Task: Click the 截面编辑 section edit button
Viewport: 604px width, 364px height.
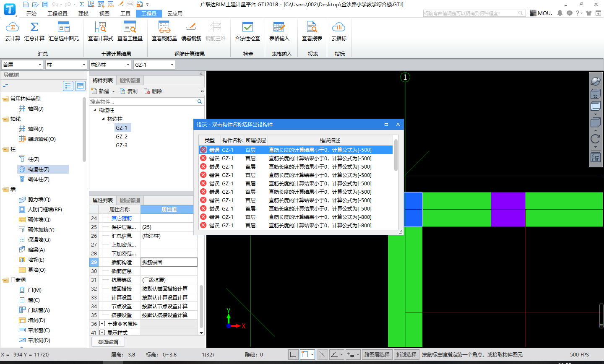Action: [108, 342]
